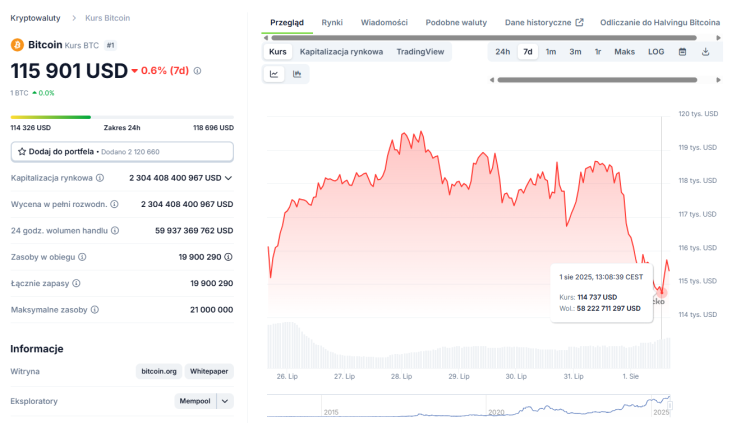
Task: Select the Kapitalizacja rynkowa chart mode
Action: pyautogui.click(x=342, y=52)
